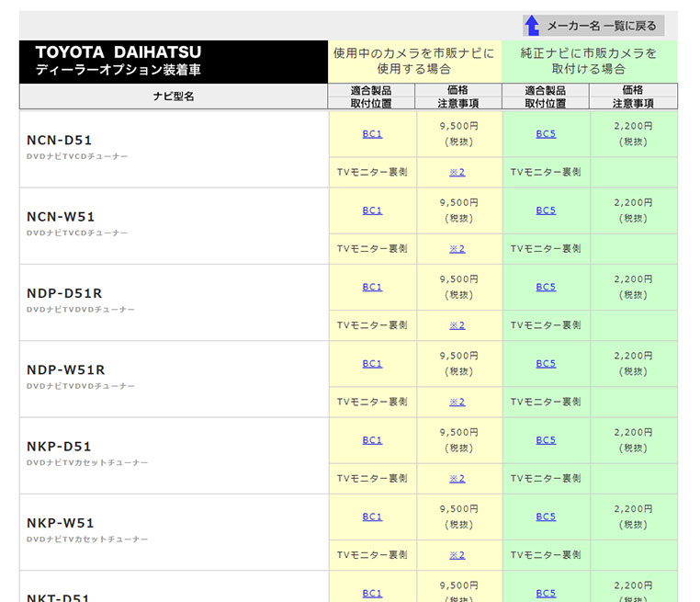Viewport: 700px width, 602px height.
Task: Click ディーラーオプション装着車 subtitle text
Action: point(119,70)
